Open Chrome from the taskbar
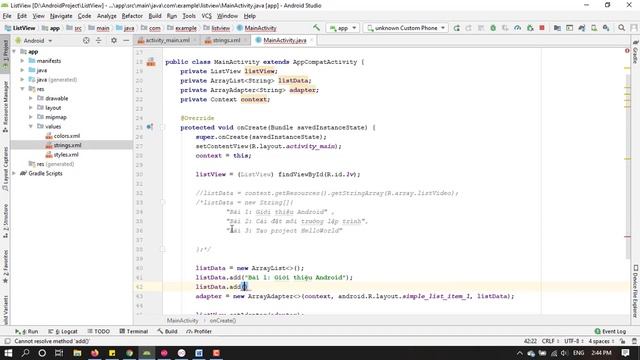Screen dimensions: 640x360 129,353
